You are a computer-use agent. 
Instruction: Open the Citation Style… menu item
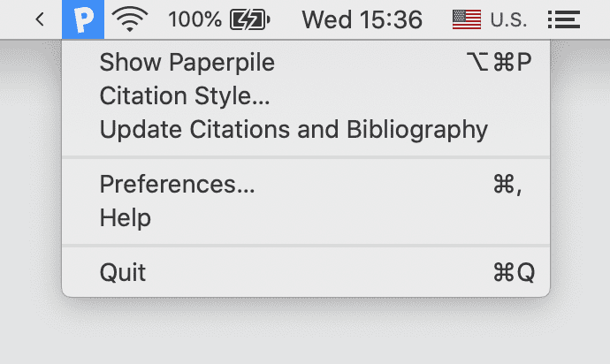[185, 95]
